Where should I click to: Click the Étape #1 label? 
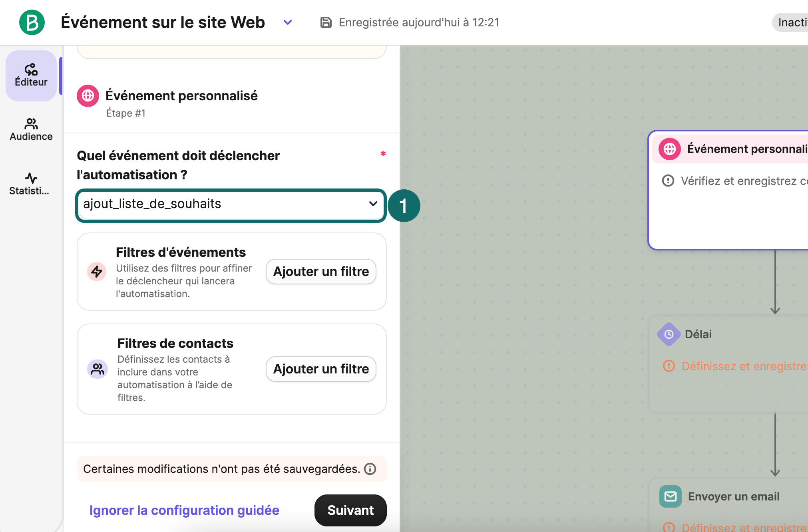point(126,113)
